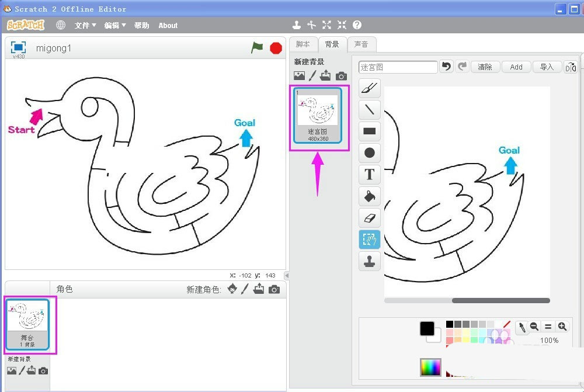Toggle full-screen presentation mode for stage

[18, 47]
